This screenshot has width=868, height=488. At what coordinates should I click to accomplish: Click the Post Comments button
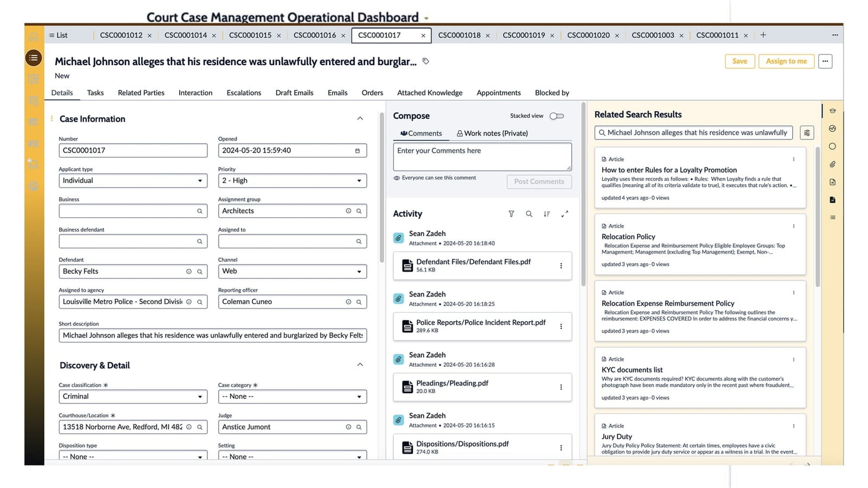click(x=539, y=182)
